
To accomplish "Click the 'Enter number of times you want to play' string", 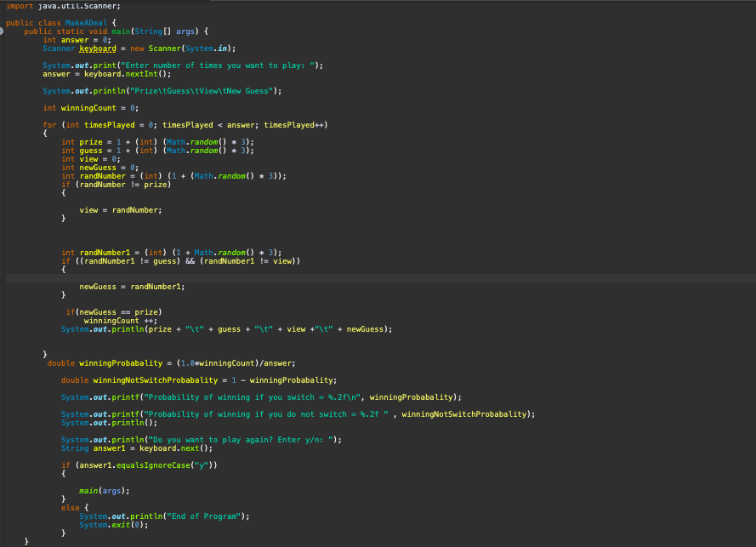I will coord(217,66).
